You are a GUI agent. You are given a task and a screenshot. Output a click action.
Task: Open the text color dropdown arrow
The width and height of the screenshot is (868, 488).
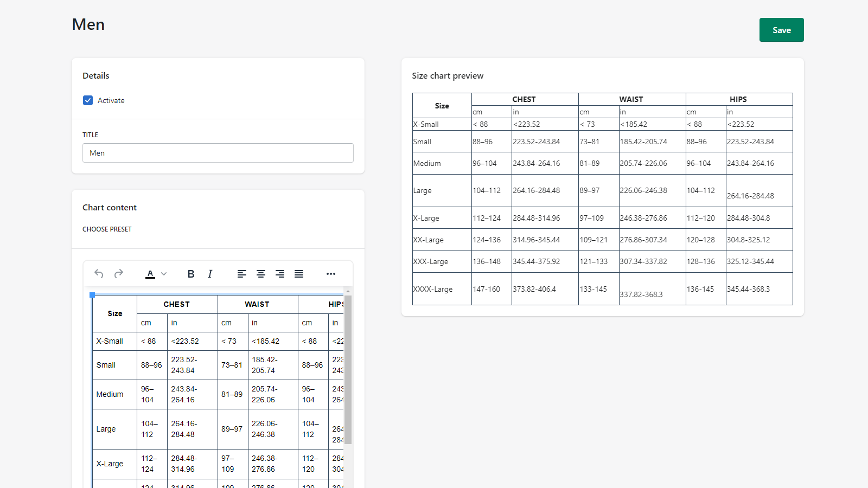point(164,274)
